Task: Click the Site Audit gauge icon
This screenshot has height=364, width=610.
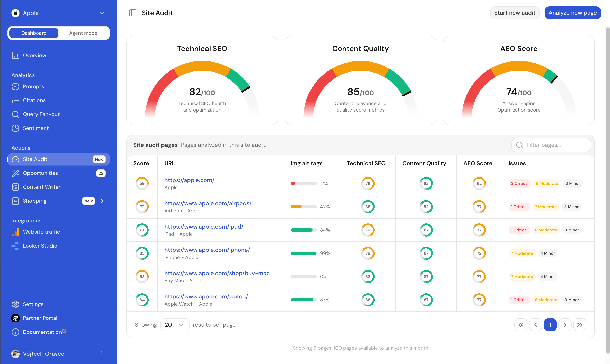Action: 16,159
